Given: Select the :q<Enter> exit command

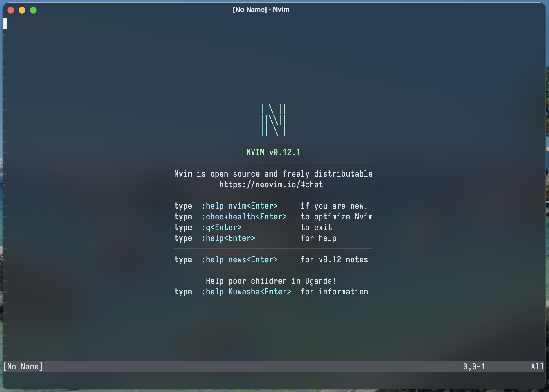Looking at the screenshot, I should (222, 227).
